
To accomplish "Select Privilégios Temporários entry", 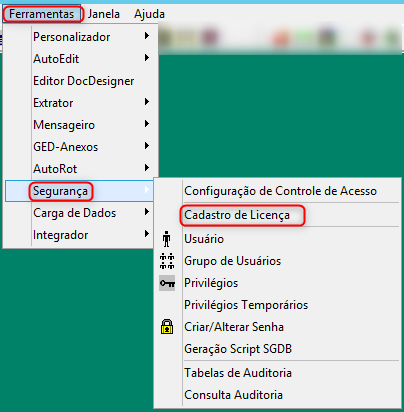I will point(246,305).
